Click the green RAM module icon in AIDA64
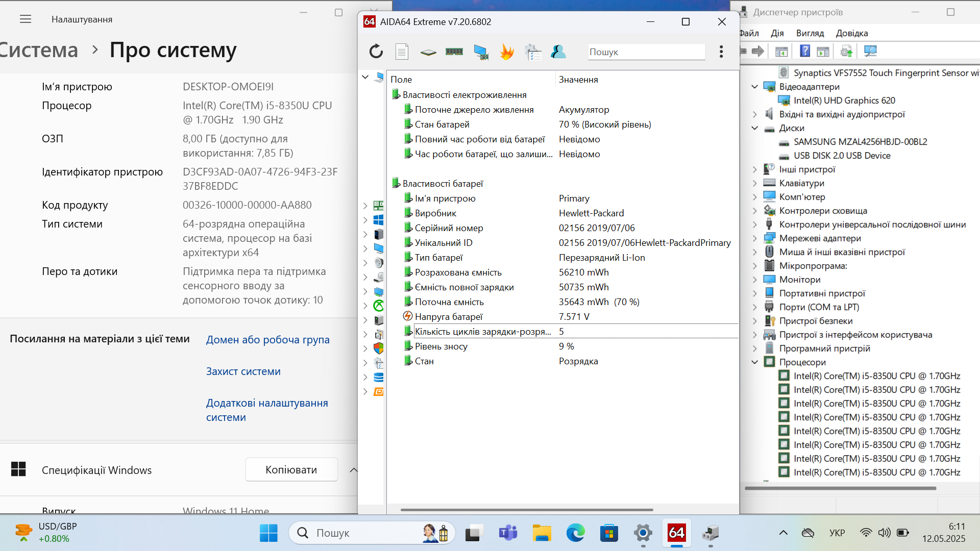This screenshot has width=980, height=551. (x=454, y=52)
